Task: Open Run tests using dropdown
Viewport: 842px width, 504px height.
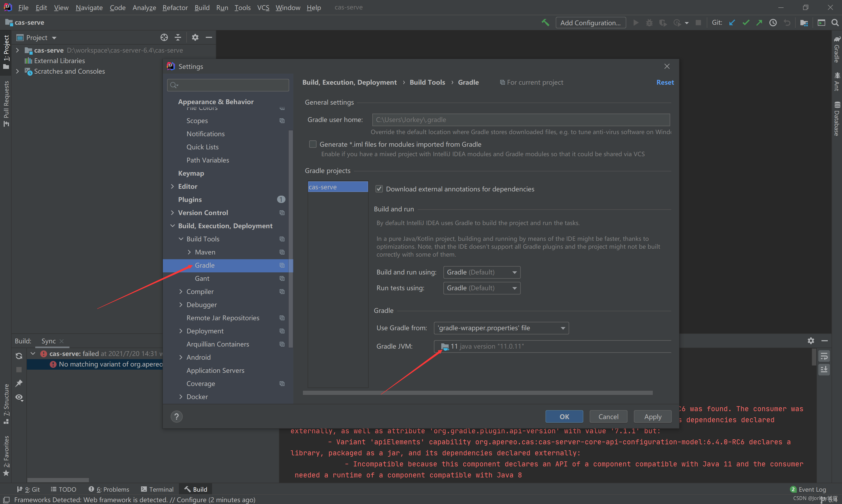Action: pyautogui.click(x=482, y=288)
